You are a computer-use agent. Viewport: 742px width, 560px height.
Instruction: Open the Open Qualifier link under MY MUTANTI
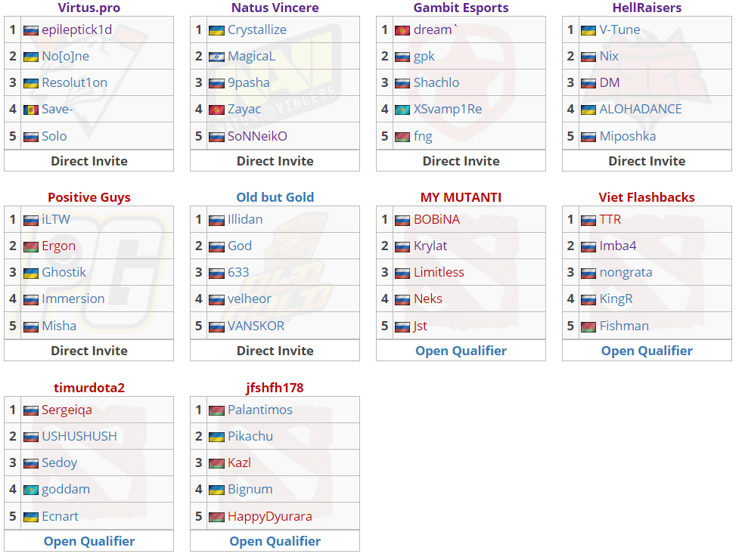pyautogui.click(x=461, y=351)
